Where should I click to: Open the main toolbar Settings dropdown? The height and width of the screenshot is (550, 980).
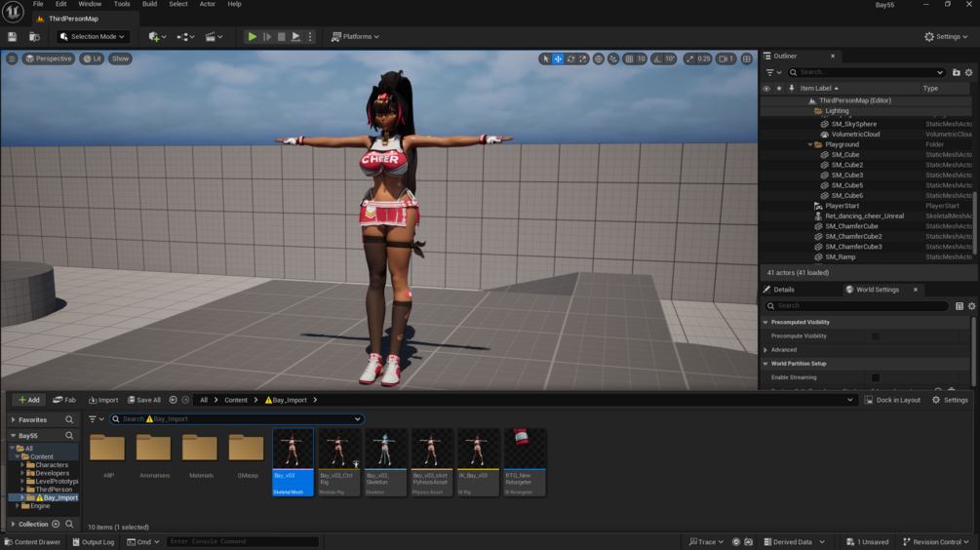(x=946, y=37)
